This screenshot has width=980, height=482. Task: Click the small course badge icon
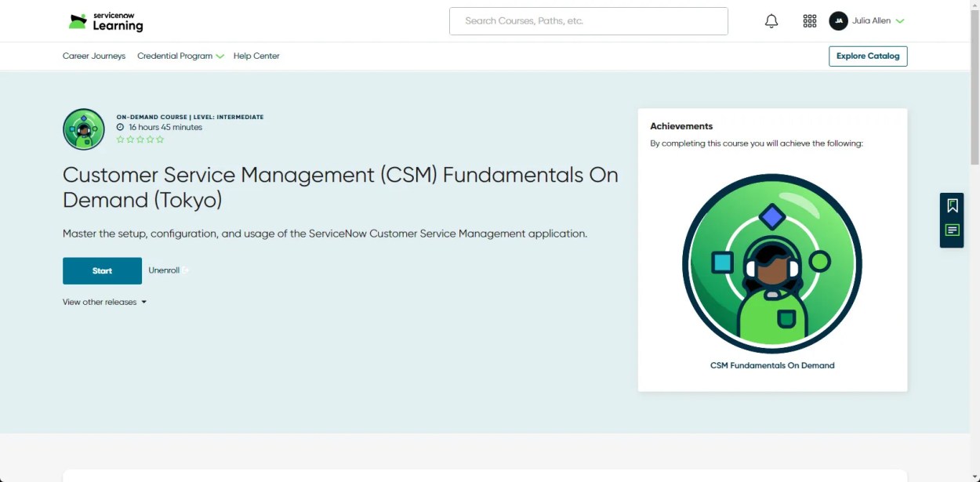(x=84, y=129)
